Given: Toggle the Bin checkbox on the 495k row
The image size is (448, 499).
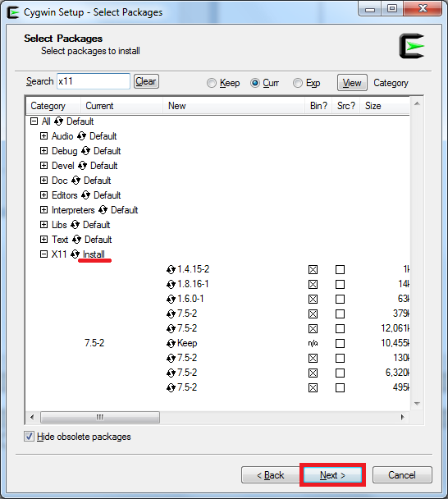Looking at the screenshot, I should pyautogui.click(x=313, y=387).
